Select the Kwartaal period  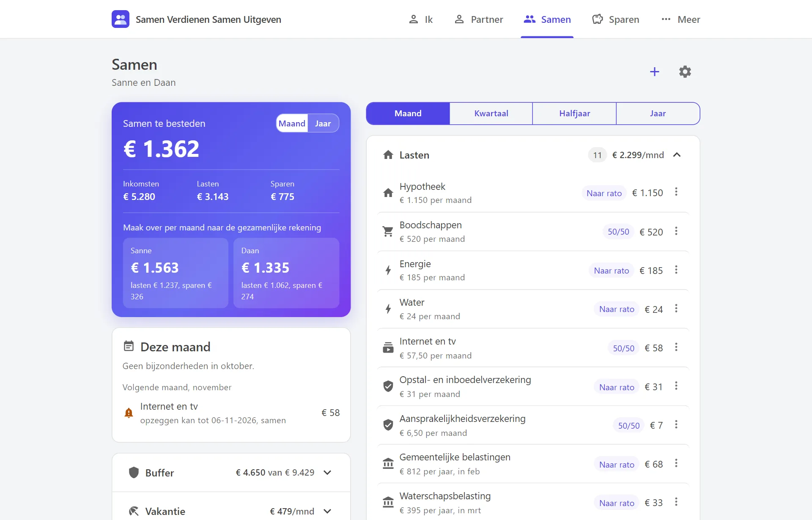click(x=491, y=113)
